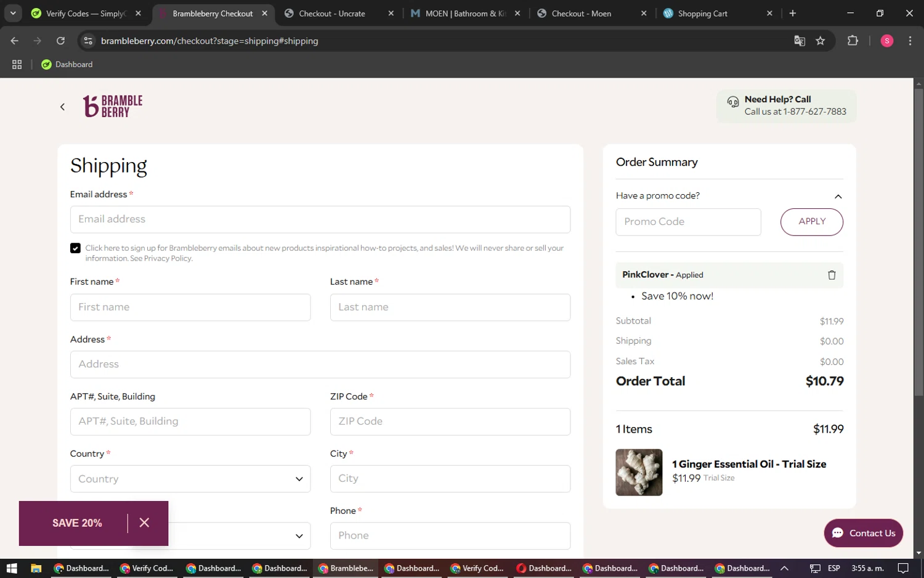Click the Bramble Berry logo

coord(113,106)
